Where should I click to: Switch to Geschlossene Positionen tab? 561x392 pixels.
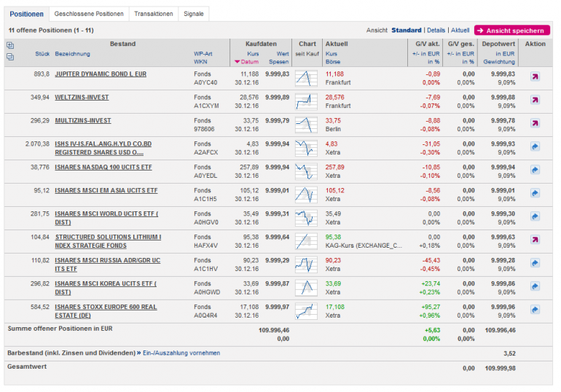coord(89,14)
